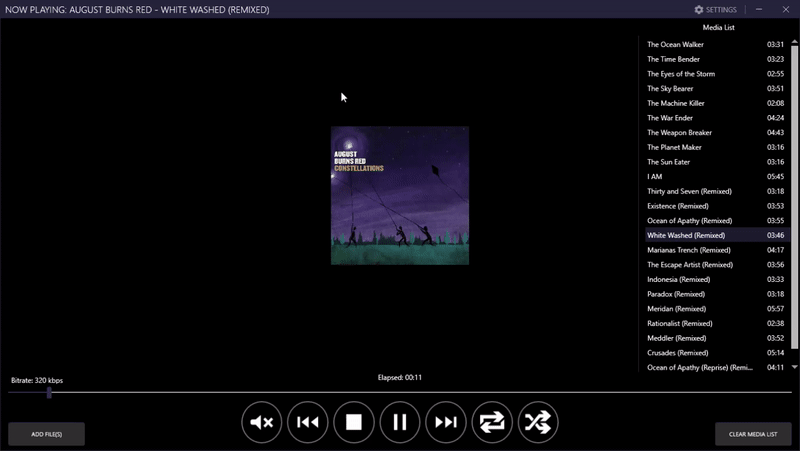Minimize the player window
Viewport: 800px width, 451px height.
click(759, 10)
